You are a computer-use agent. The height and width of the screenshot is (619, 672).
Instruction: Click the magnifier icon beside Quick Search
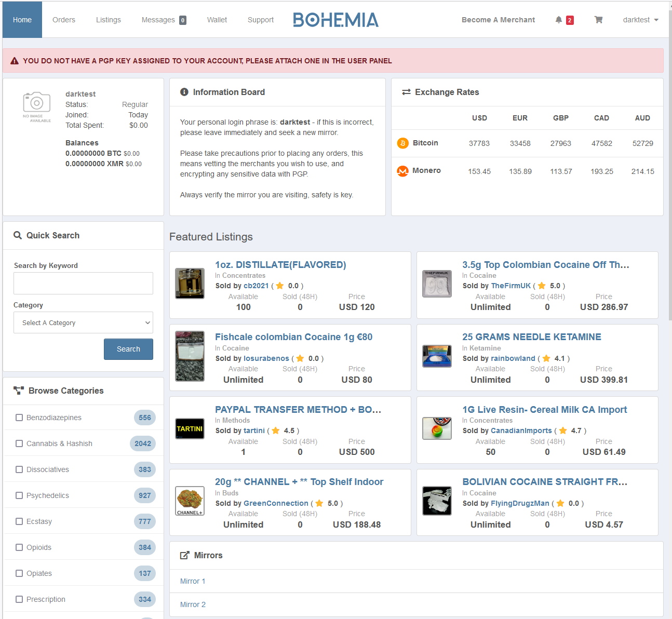pyautogui.click(x=17, y=235)
